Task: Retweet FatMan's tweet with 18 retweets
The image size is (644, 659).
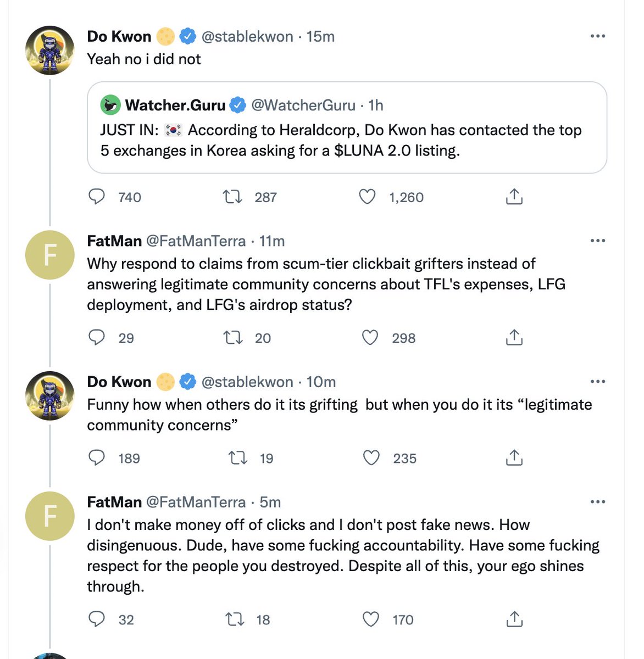Action: (235, 619)
